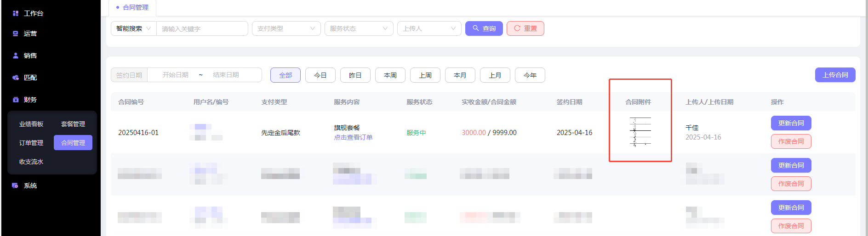Click the 合同附件 column header
The height and width of the screenshot is (236, 868).
(638, 102)
